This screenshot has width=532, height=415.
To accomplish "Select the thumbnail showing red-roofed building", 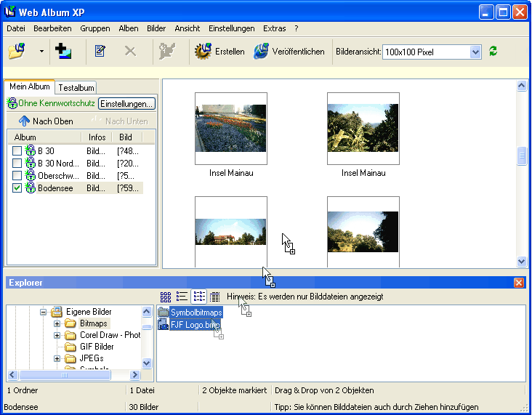I will pos(231,232).
